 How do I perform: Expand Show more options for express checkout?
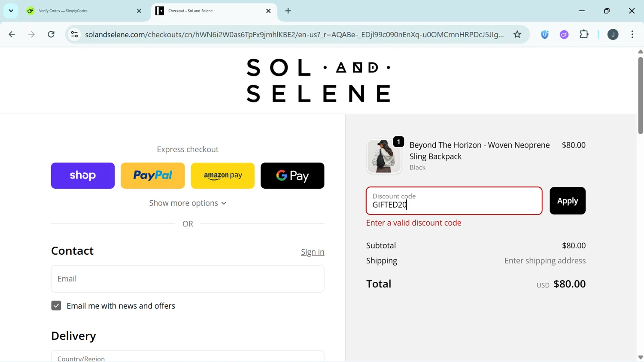[188, 203]
